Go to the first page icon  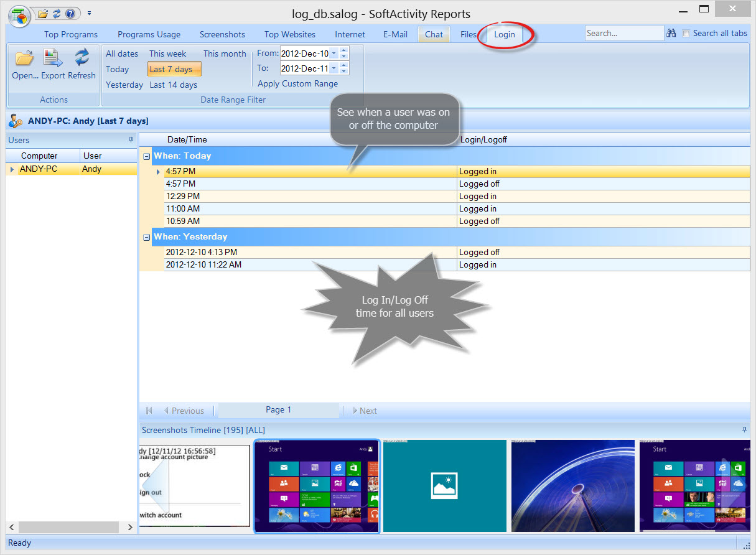pyautogui.click(x=149, y=411)
